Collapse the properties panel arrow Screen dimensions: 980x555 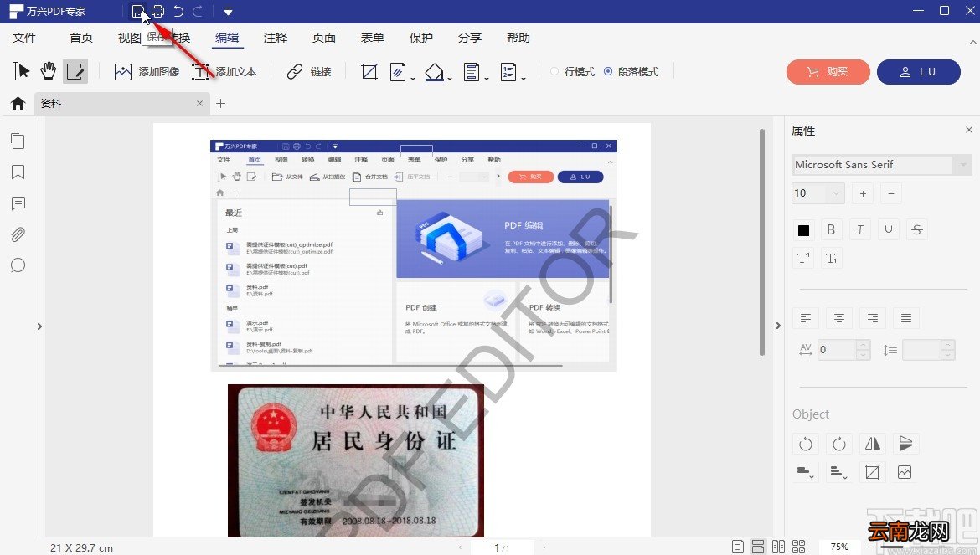pyautogui.click(x=778, y=326)
